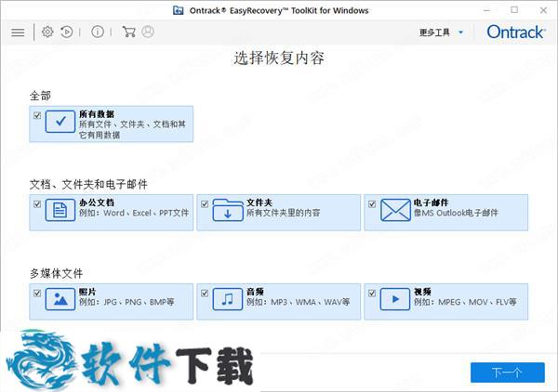Open the info icon in toolbar
Viewport: 558px width, 392px height.
pos(98,32)
